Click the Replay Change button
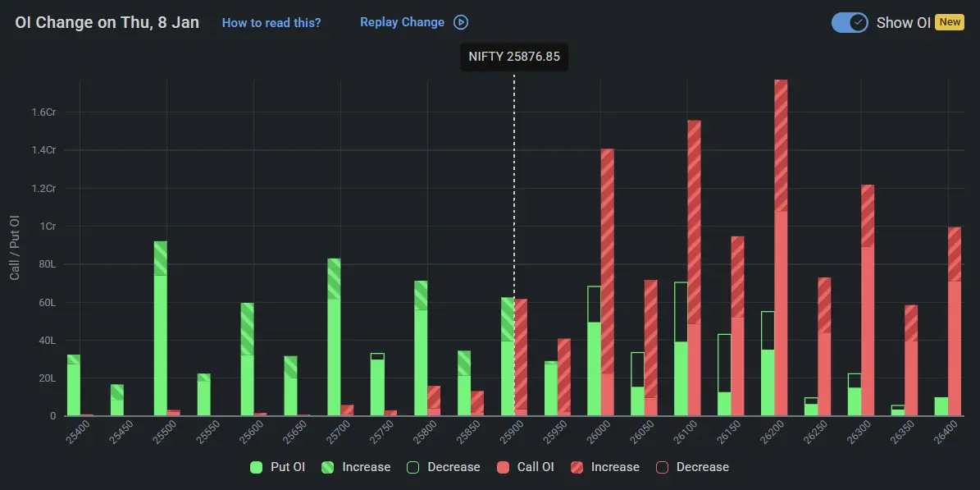Image resolution: width=980 pixels, height=490 pixels. pyautogui.click(x=404, y=22)
